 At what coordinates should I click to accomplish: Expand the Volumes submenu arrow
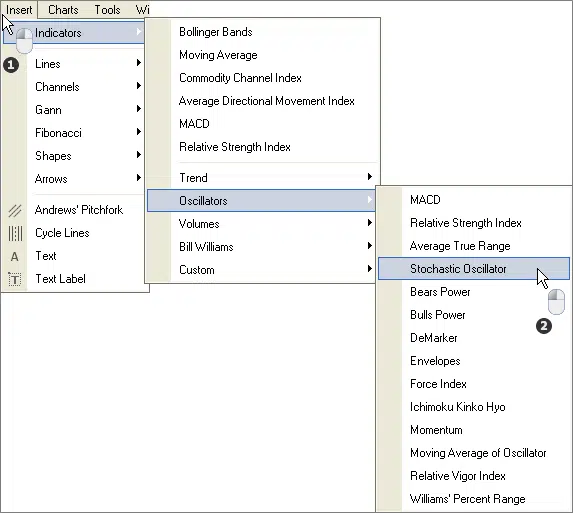[x=369, y=223]
